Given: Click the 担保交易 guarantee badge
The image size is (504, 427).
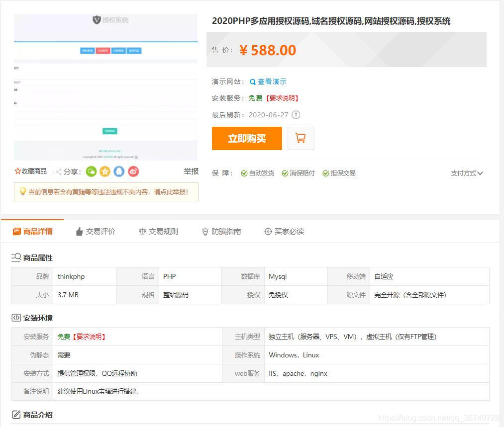Looking at the screenshot, I should pos(339,173).
